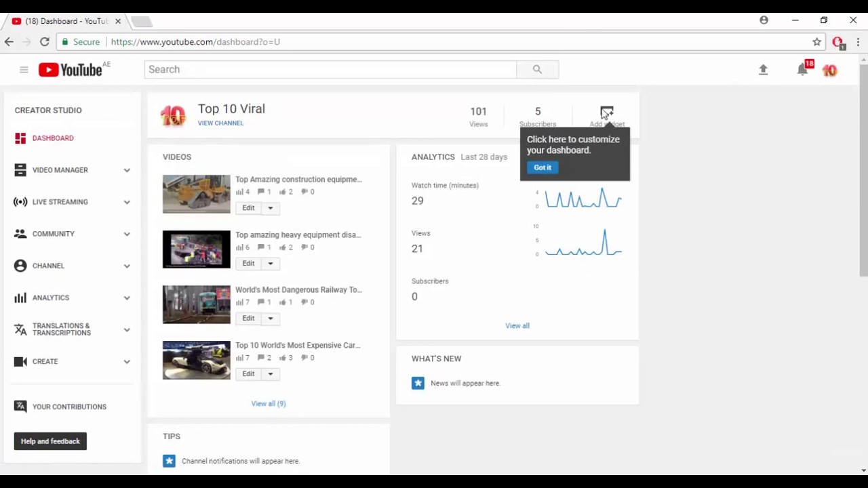This screenshot has width=868, height=488.
Task: Expand the Live Streaming section
Action: 127,202
